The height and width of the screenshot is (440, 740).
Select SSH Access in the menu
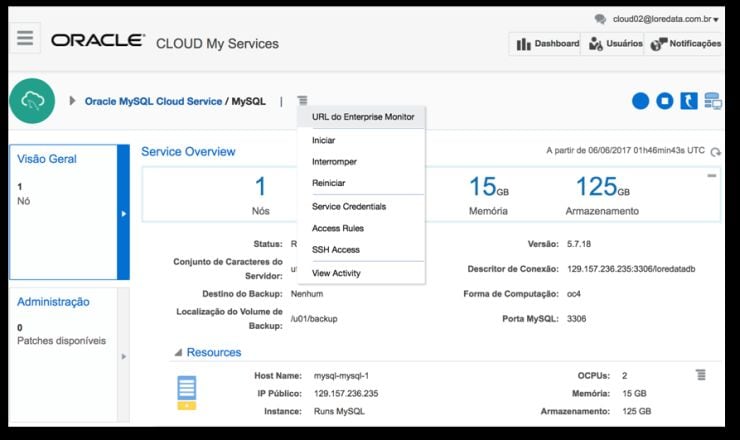click(335, 250)
